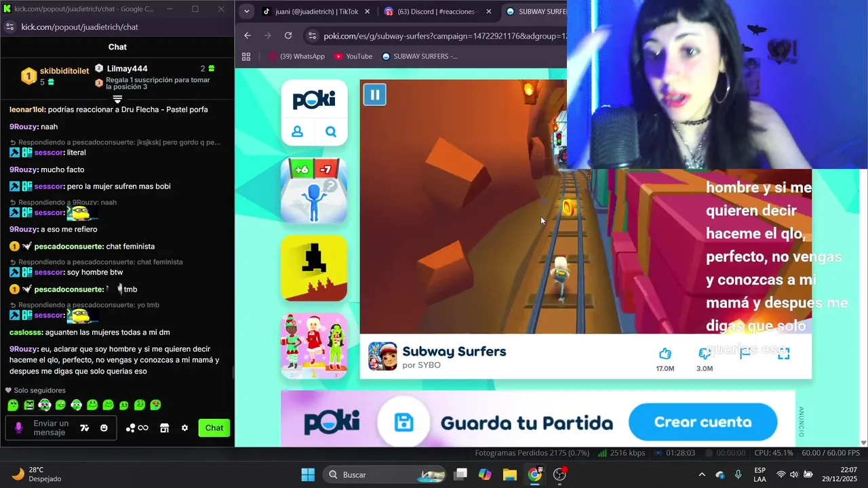868x488 pixels.
Task: Open the Christmas dress-up game thumbnail
Action: [x=314, y=346]
